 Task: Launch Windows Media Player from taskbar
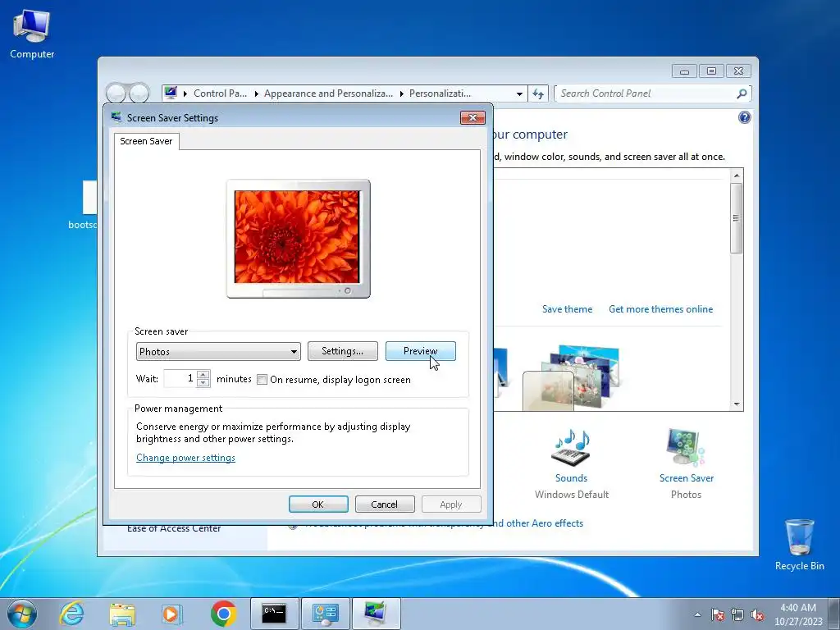click(x=172, y=614)
